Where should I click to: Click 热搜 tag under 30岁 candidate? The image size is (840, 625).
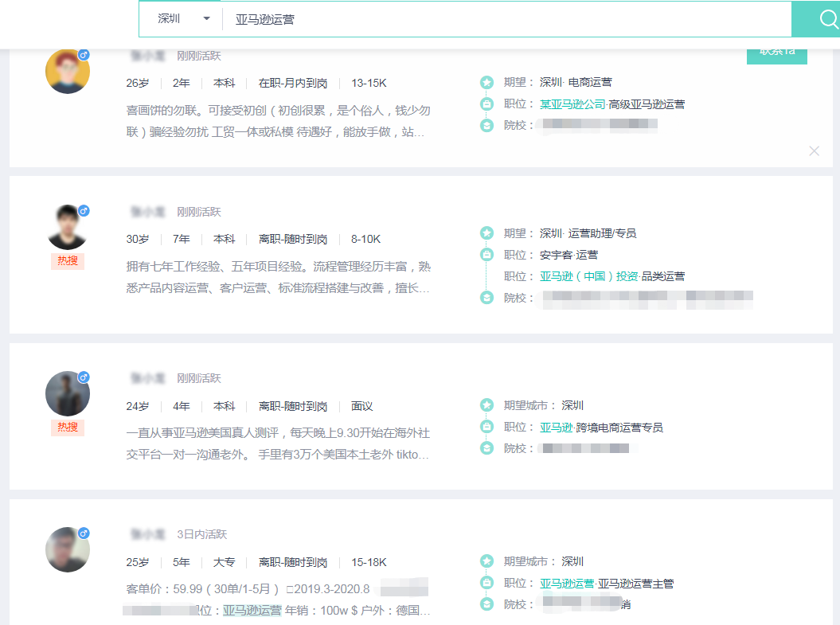pos(68,261)
